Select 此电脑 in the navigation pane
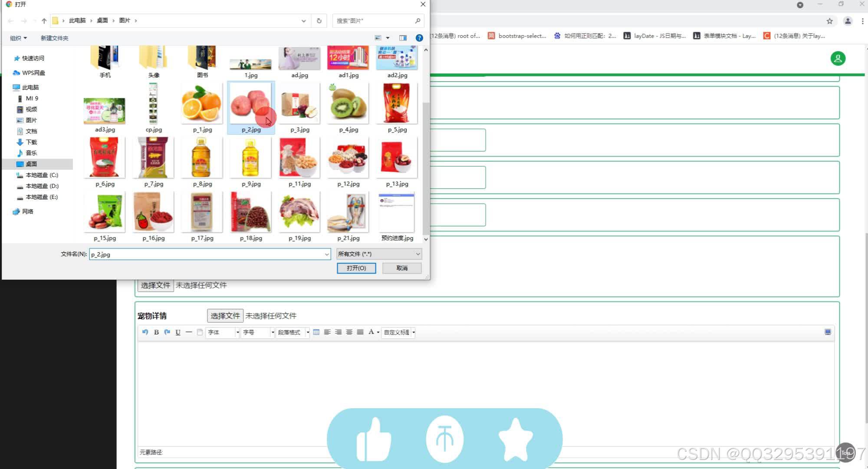Image resolution: width=868 pixels, height=469 pixels. 26,87
